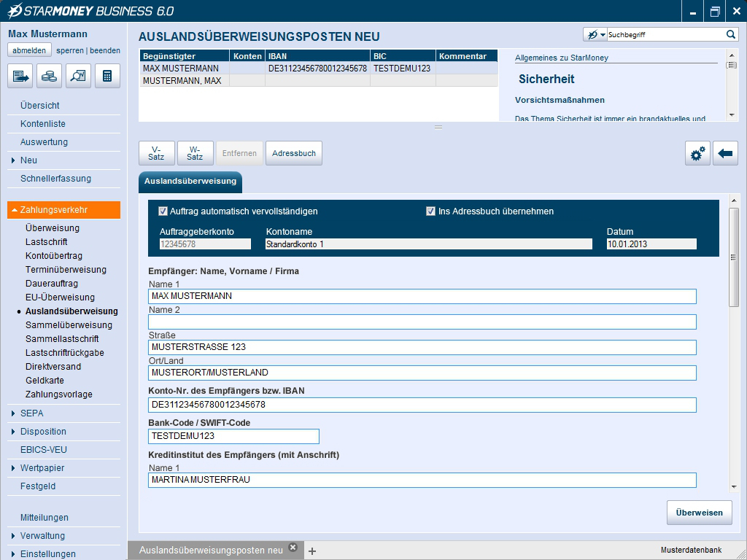Open EBICS-VEU in the sidebar

pos(43,449)
